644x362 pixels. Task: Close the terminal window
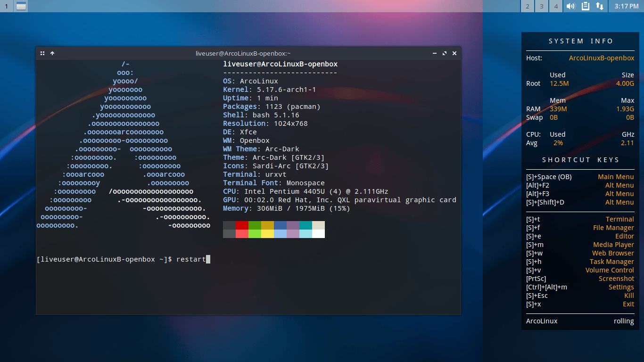pos(454,53)
